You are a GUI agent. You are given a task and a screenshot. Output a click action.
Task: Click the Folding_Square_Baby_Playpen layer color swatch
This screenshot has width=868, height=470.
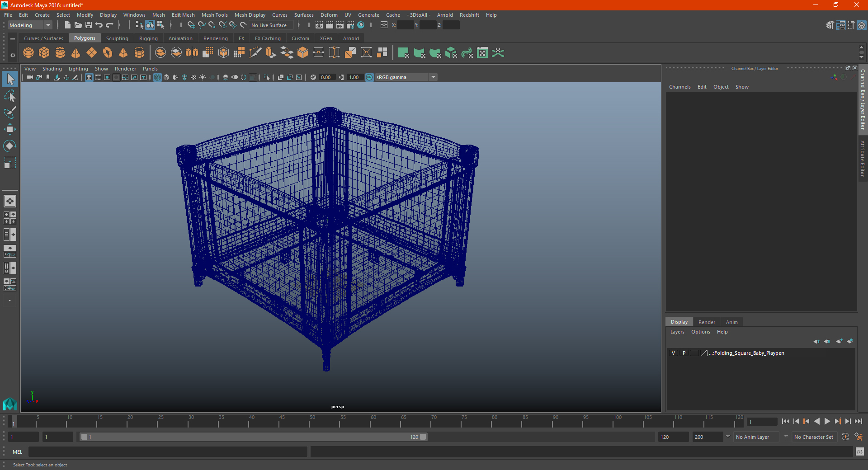tap(704, 353)
